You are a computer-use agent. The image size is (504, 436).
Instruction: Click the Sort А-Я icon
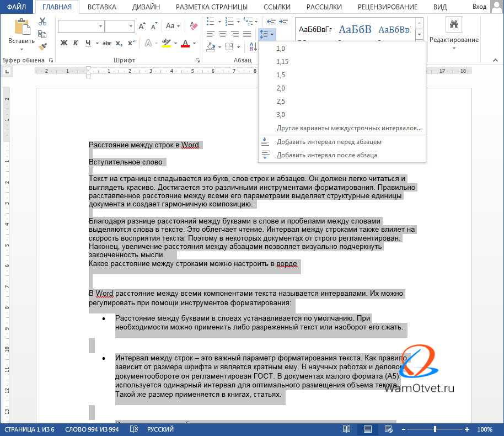(x=253, y=47)
